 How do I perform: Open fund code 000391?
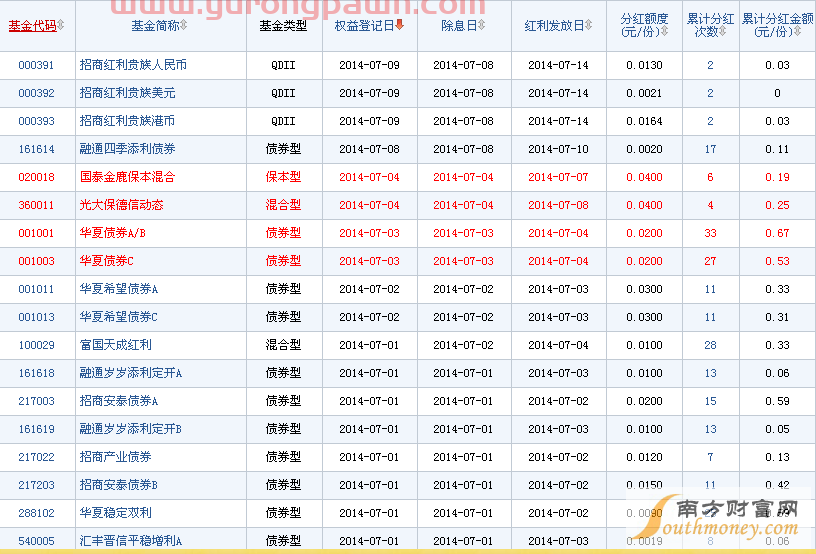36,65
